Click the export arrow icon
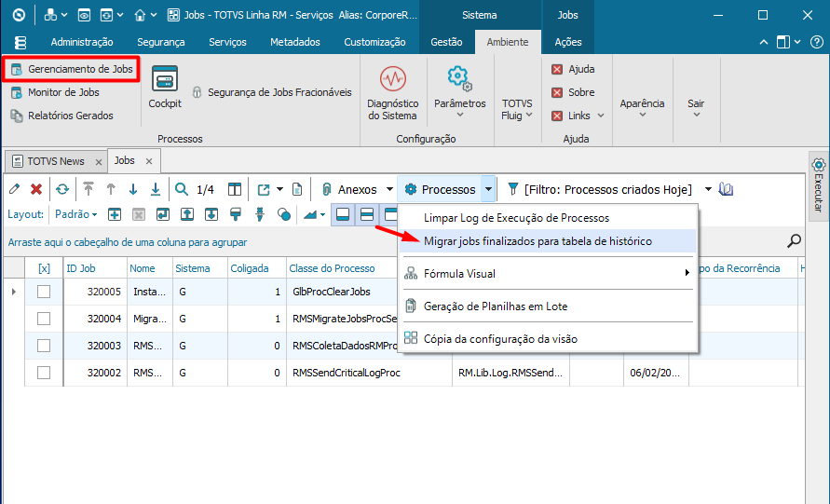This screenshot has width=830, height=504. coord(264,189)
